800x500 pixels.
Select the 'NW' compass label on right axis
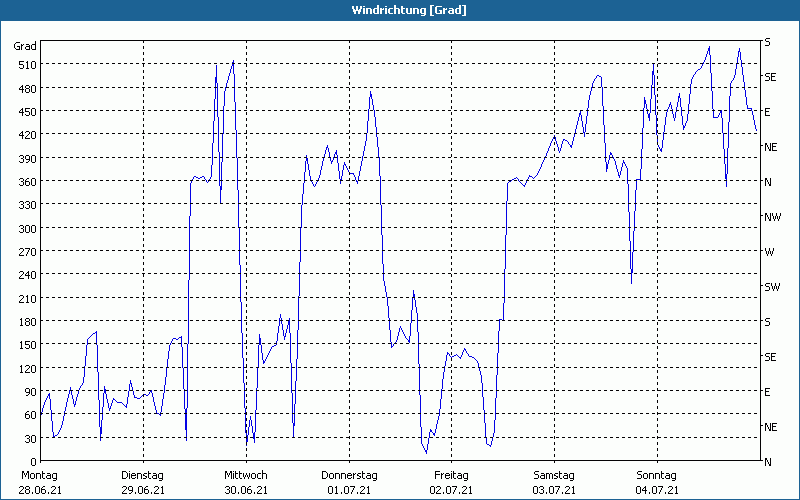click(x=772, y=217)
